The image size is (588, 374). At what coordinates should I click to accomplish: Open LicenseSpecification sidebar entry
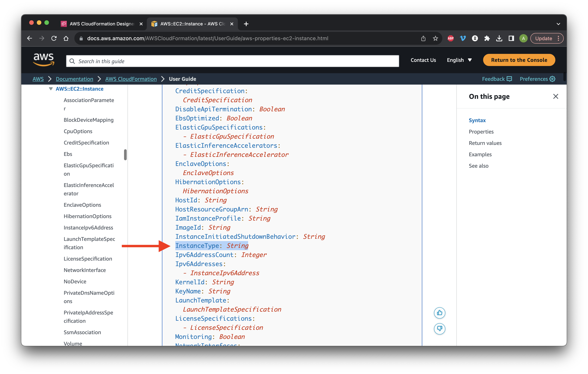pos(88,259)
